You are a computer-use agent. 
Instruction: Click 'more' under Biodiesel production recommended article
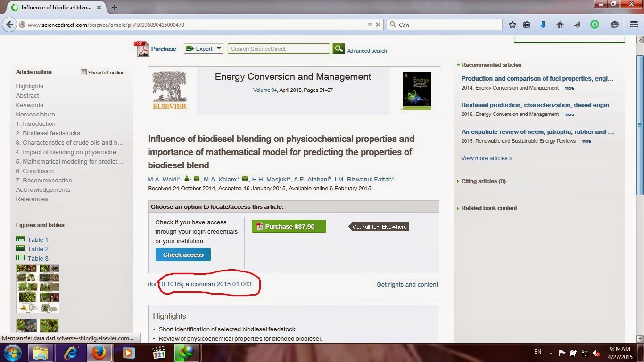pos(569,115)
